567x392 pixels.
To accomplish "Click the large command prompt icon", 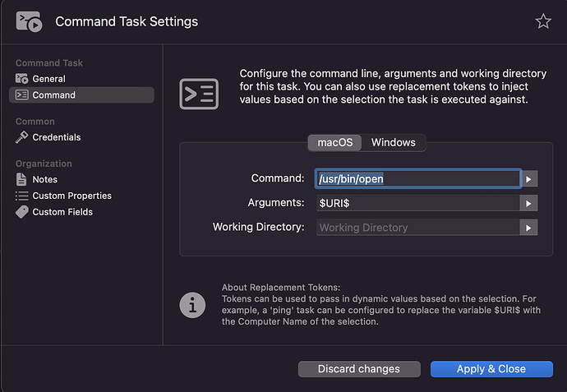I will [199, 92].
